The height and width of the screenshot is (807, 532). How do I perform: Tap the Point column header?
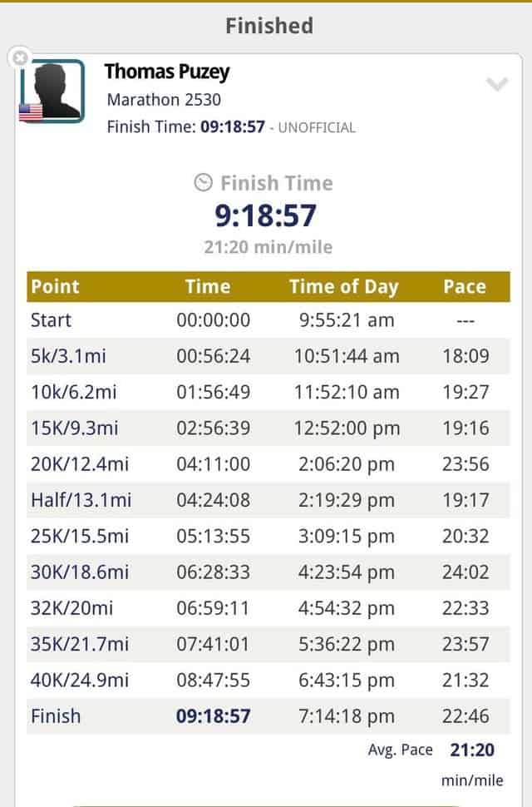[55, 287]
